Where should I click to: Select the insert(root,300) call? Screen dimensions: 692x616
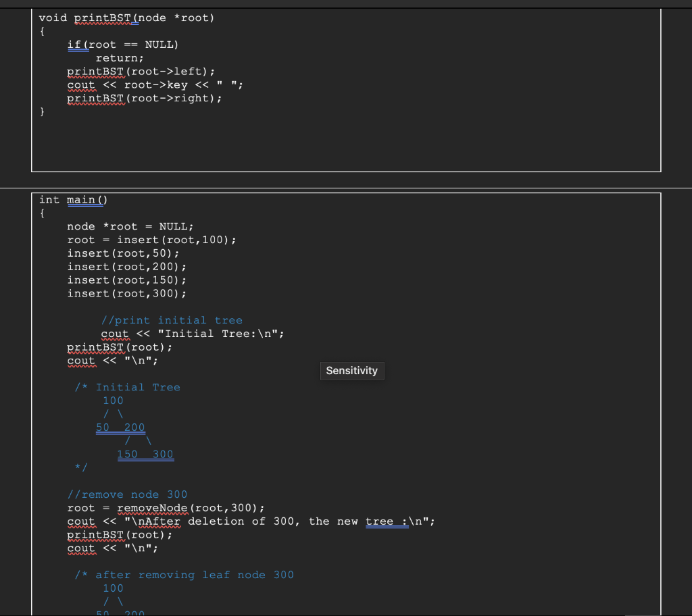point(126,293)
